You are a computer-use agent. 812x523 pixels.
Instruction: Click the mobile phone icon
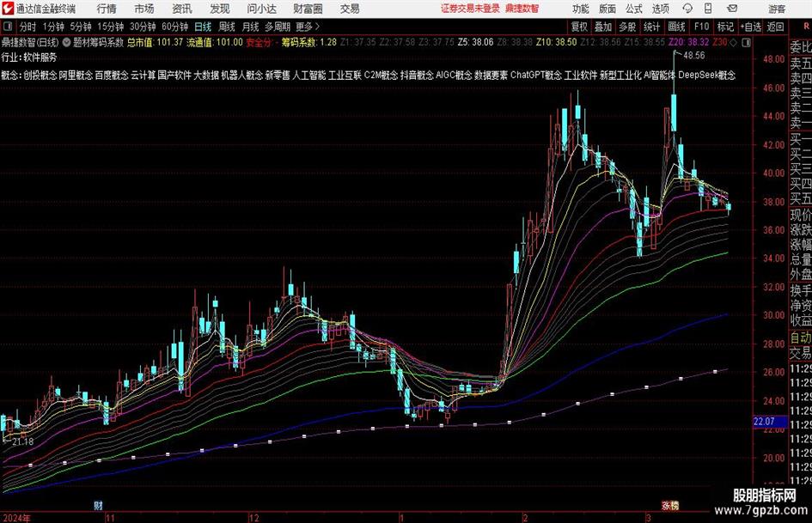(708, 9)
